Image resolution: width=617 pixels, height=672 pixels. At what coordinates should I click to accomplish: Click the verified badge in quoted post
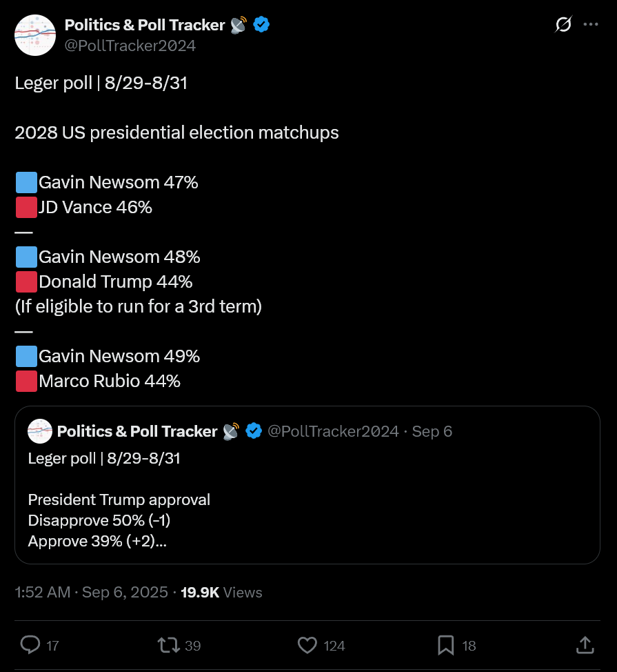254,431
